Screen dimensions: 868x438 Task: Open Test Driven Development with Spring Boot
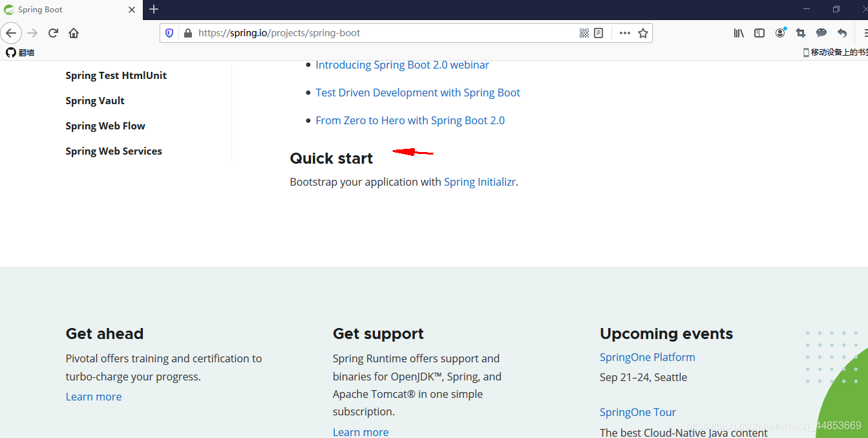tap(418, 93)
